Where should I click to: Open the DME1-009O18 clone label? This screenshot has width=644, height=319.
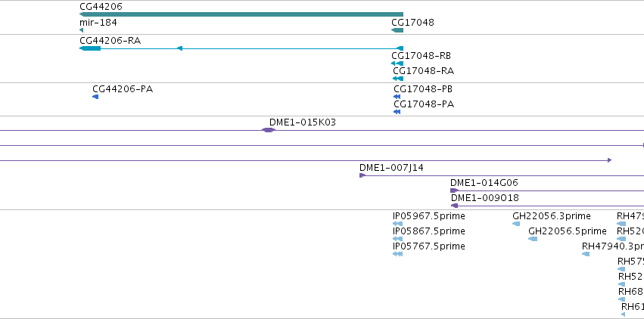click(485, 198)
